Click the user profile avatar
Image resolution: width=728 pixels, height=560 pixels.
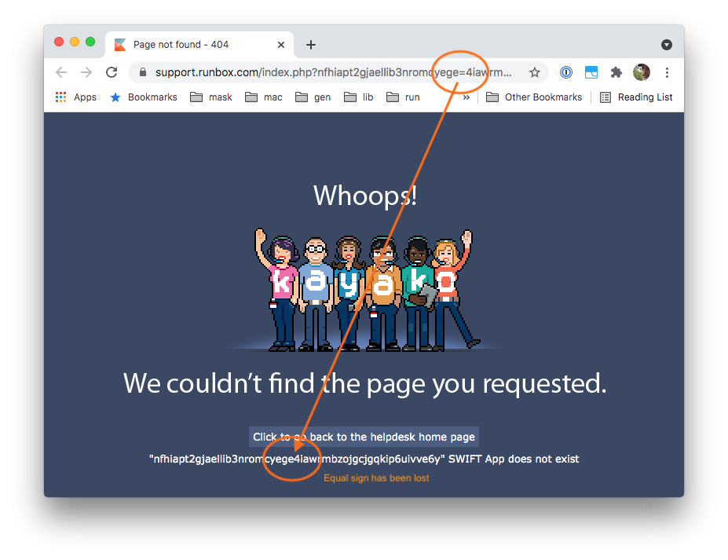[642, 72]
